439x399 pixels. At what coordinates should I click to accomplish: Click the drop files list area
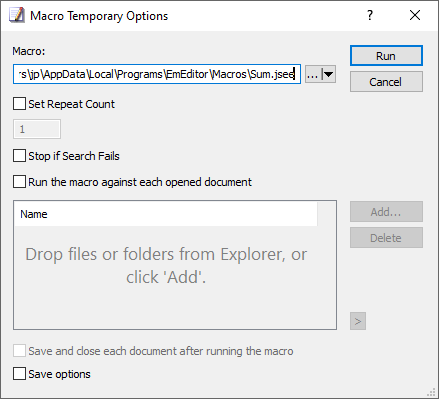click(x=175, y=277)
